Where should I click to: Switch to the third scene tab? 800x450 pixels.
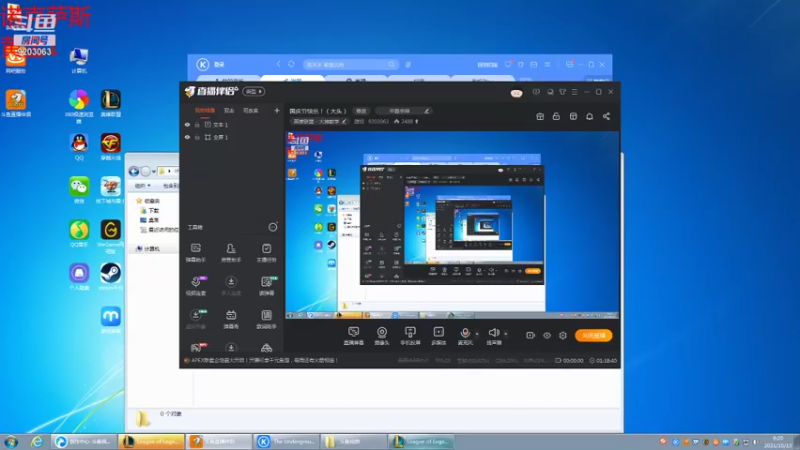click(251, 111)
